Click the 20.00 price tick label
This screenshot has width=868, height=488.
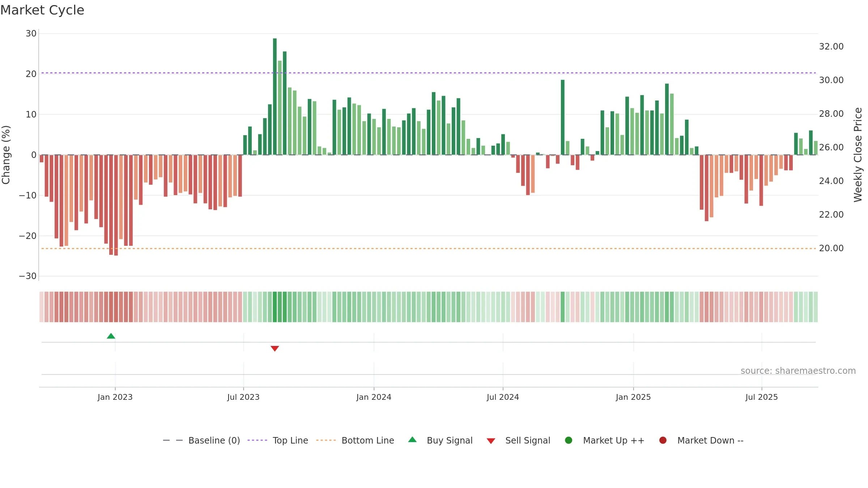[831, 248]
